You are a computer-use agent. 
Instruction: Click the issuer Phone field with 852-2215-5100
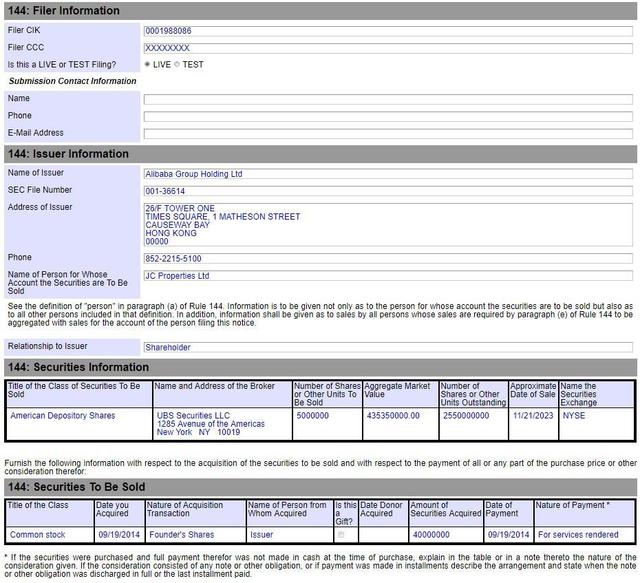tap(387, 258)
